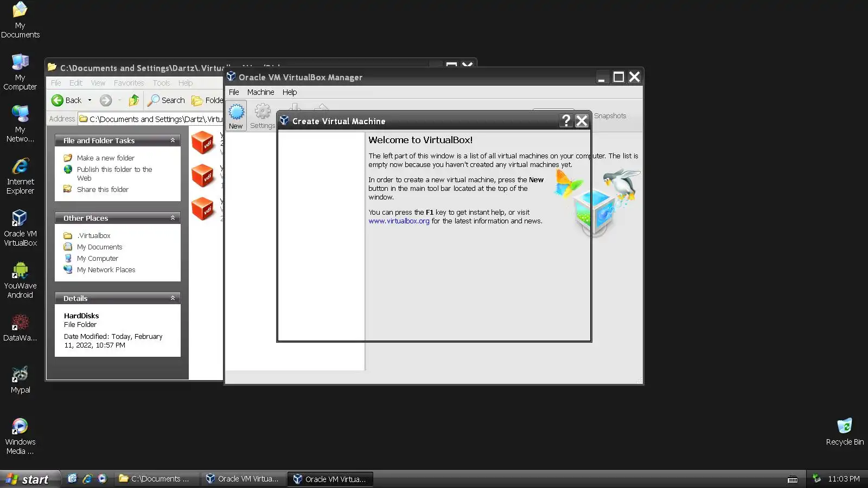Open the Edit menu in the Explorer window

click(76, 83)
